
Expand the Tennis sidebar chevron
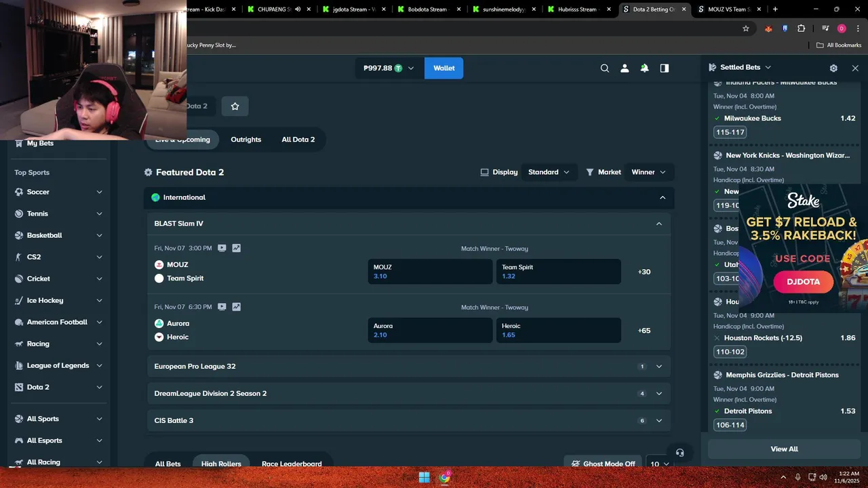[99, 213]
